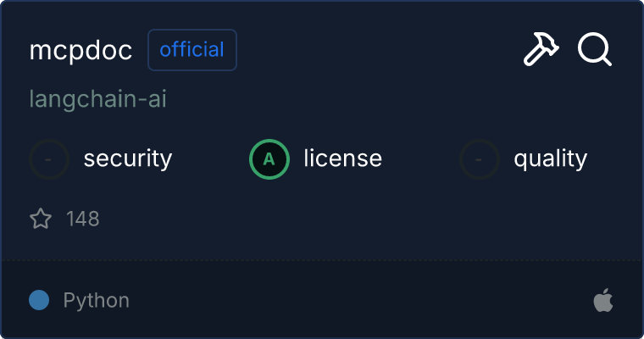644x339 pixels.
Task: Click the blue Python language dot
Action: point(39,300)
